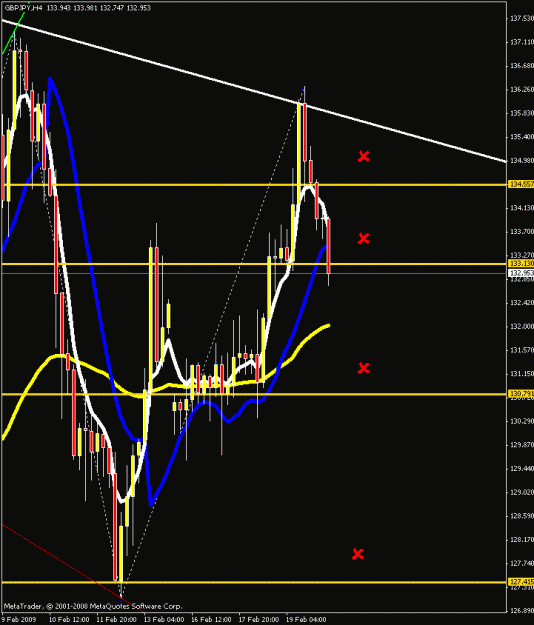The height and width of the screenshot is (625, 534).
Task: Click the 134.980 price axis label
Action: [522, 161]
